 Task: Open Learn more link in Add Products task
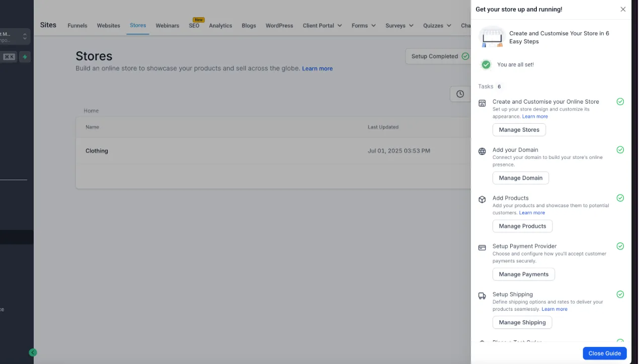[532, 213]
